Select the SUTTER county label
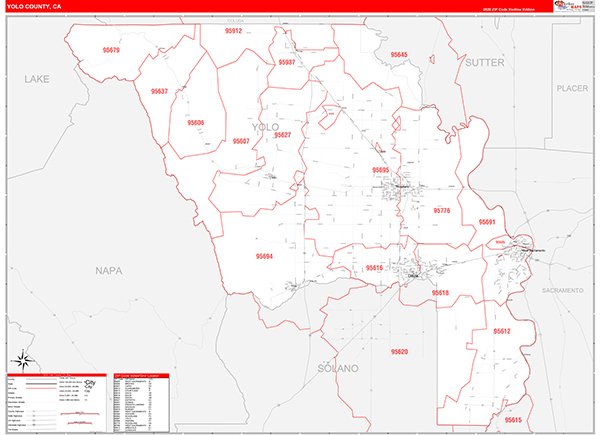The image size is (600, 435). click(x=485, y=63)
